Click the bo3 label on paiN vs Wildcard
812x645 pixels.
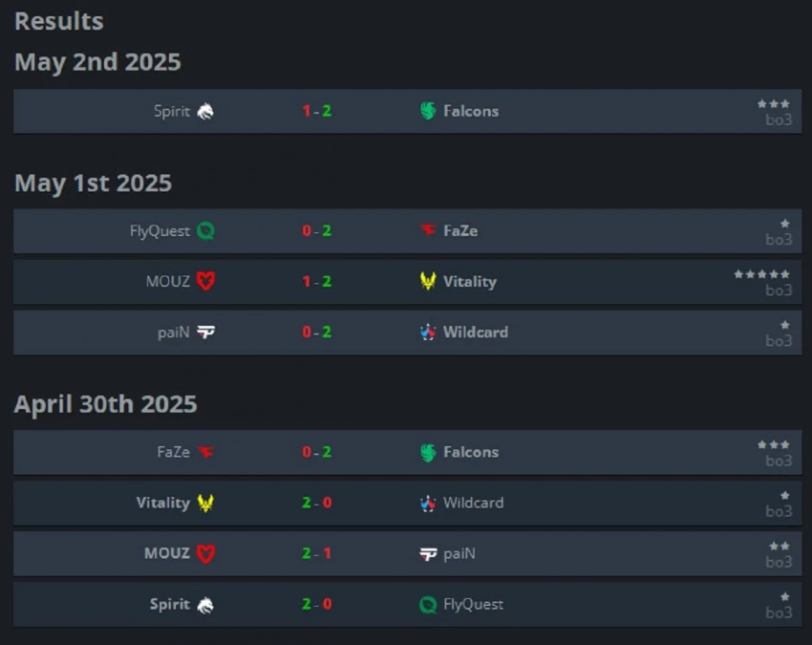[779, 341]
